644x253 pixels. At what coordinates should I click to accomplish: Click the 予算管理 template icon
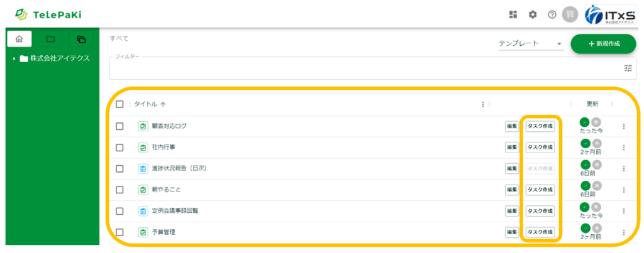coord(143,232)
